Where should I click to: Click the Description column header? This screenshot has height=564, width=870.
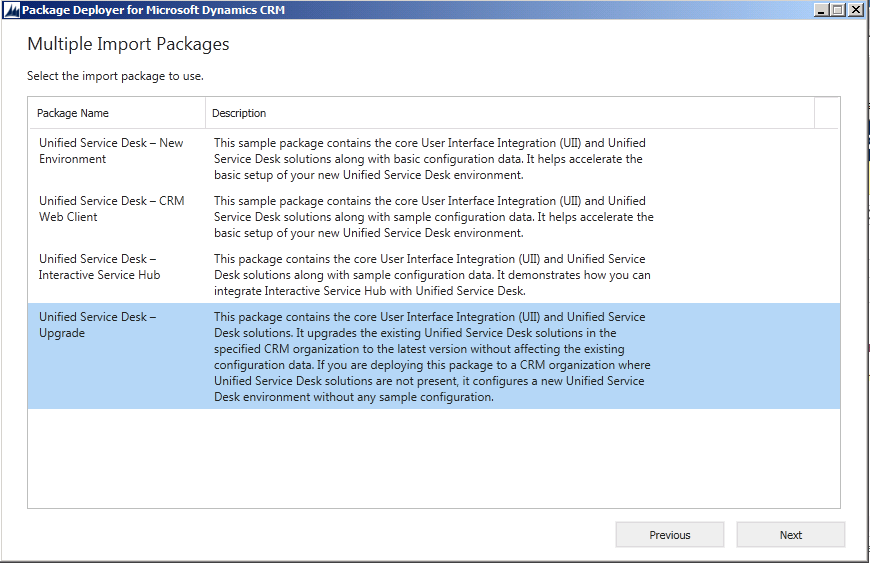pos(510,113)
